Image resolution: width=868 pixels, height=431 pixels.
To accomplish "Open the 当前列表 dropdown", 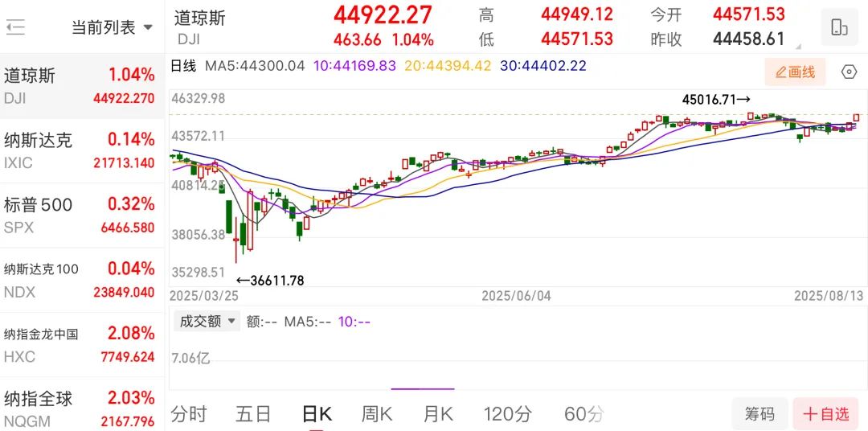I will 112,27.
